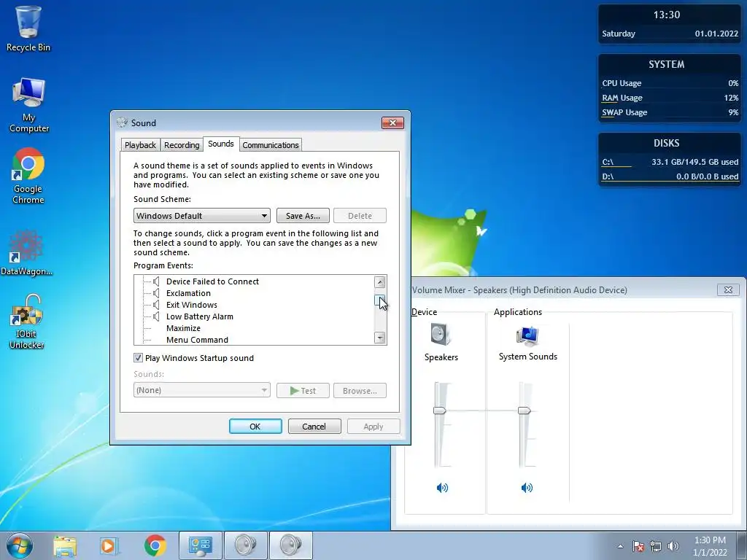
Task: Open the Sound Scheme dropdown
Action: pos(201,216)
